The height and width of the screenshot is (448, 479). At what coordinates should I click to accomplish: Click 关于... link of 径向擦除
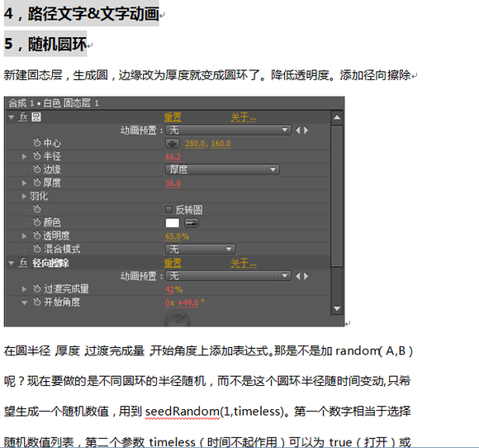[x=244, y=263]
